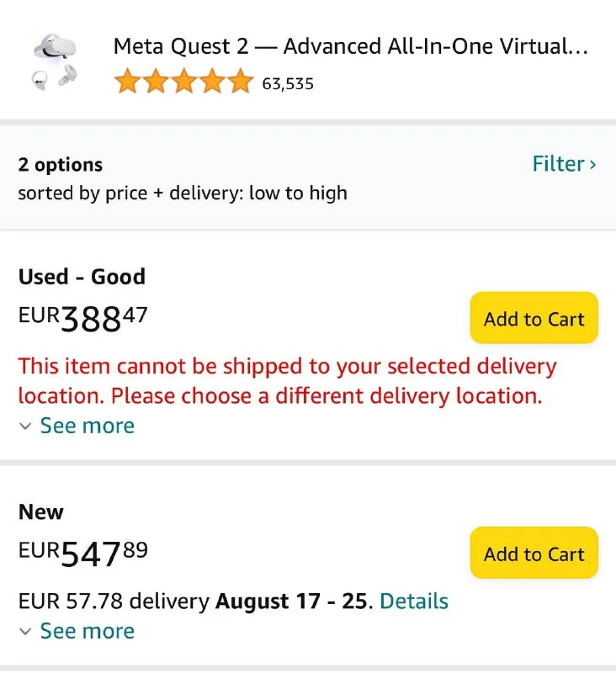Tap the 'sorted by price + delivery' text

pos(183,193)
